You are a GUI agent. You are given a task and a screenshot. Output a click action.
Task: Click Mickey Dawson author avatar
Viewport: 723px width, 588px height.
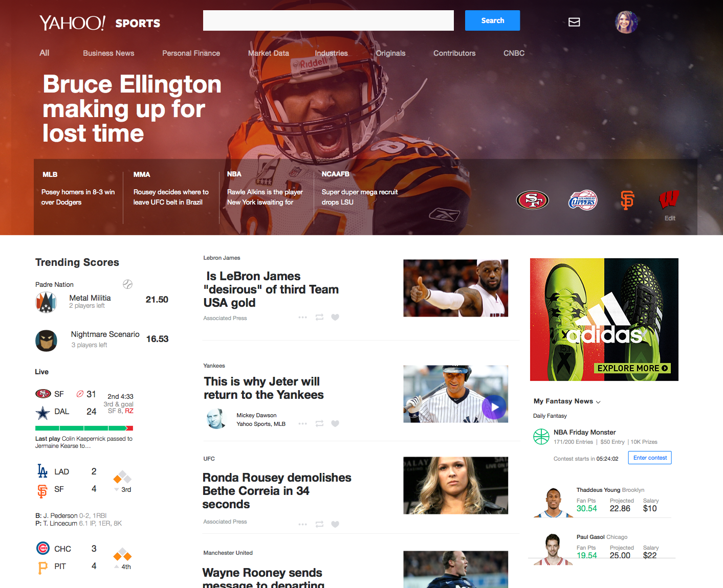pos(216,419)
